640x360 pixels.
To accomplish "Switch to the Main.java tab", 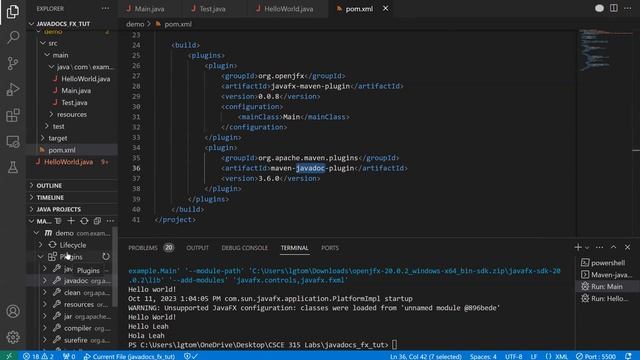I will (149, 9).
